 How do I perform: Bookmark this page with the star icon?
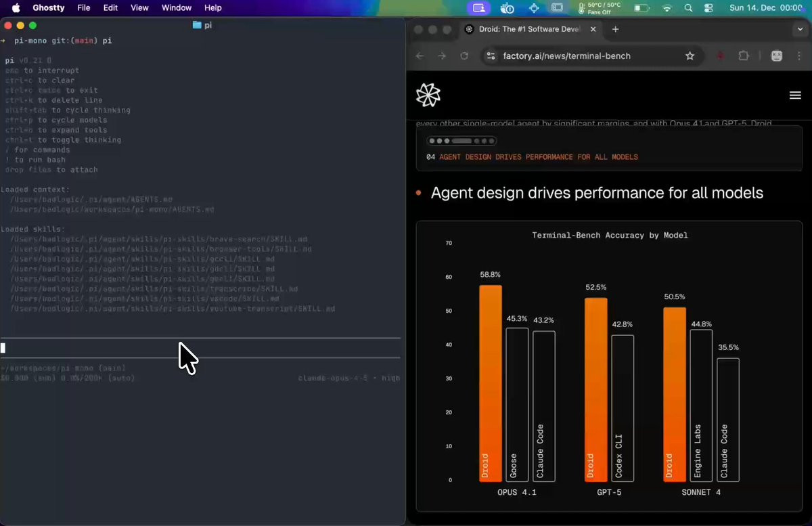coord(690,56)
